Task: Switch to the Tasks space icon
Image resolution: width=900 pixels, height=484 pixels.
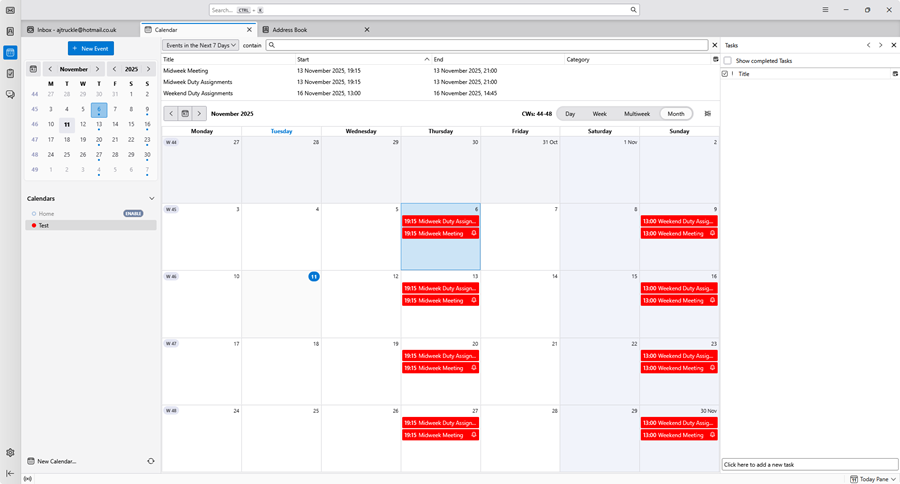Action: point(10,73)
